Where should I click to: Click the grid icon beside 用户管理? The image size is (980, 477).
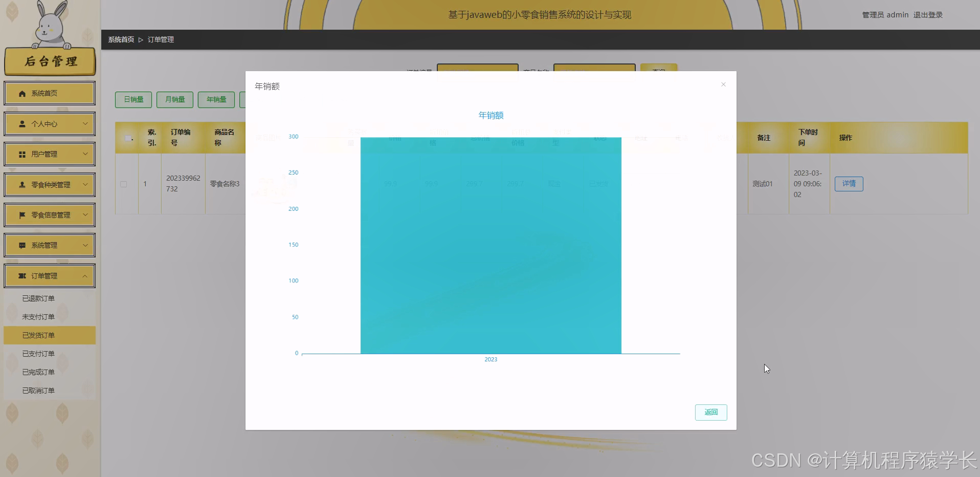[x=21, y=154]
